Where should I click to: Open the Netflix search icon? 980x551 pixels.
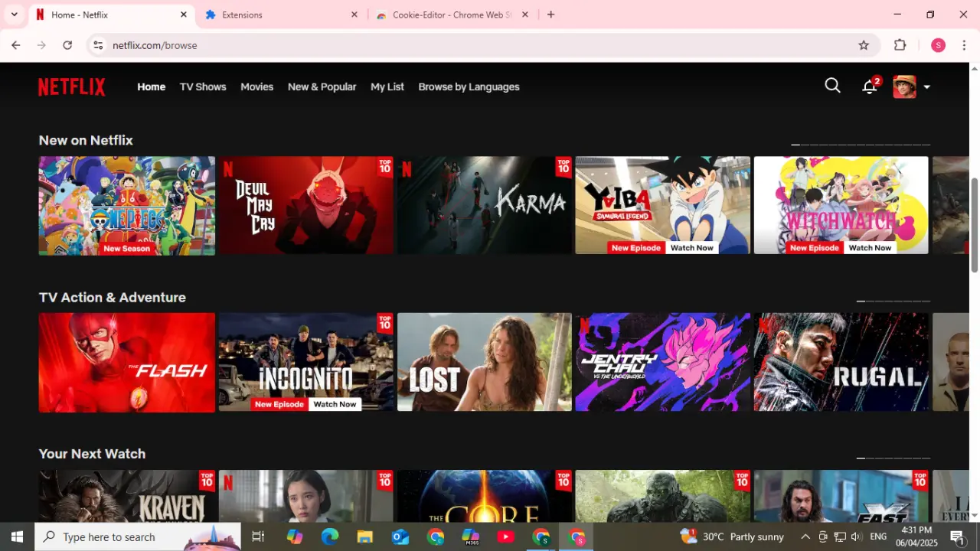[832, 86]
